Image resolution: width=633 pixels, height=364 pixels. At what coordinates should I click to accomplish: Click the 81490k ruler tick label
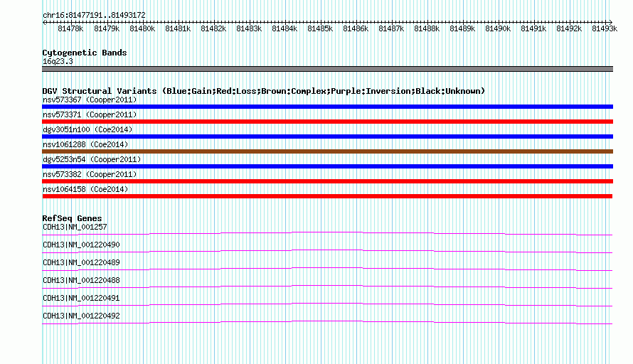[498, 28]
